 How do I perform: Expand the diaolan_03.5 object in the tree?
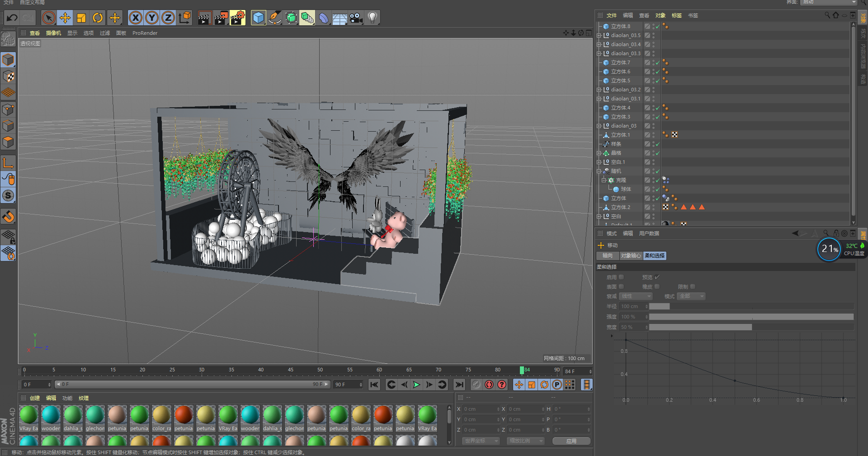pos(599,35)
